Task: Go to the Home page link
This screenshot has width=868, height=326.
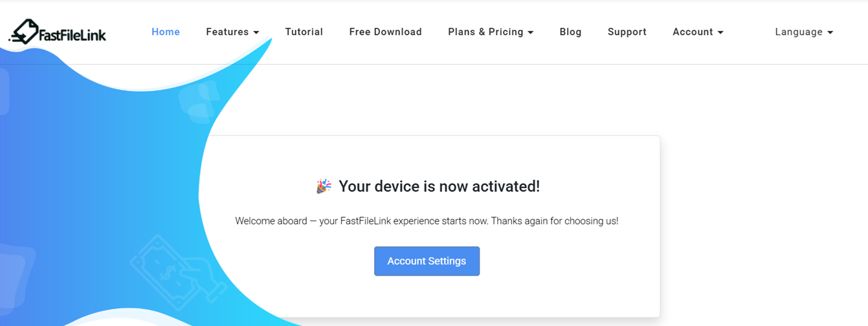Action: (166, 32)
